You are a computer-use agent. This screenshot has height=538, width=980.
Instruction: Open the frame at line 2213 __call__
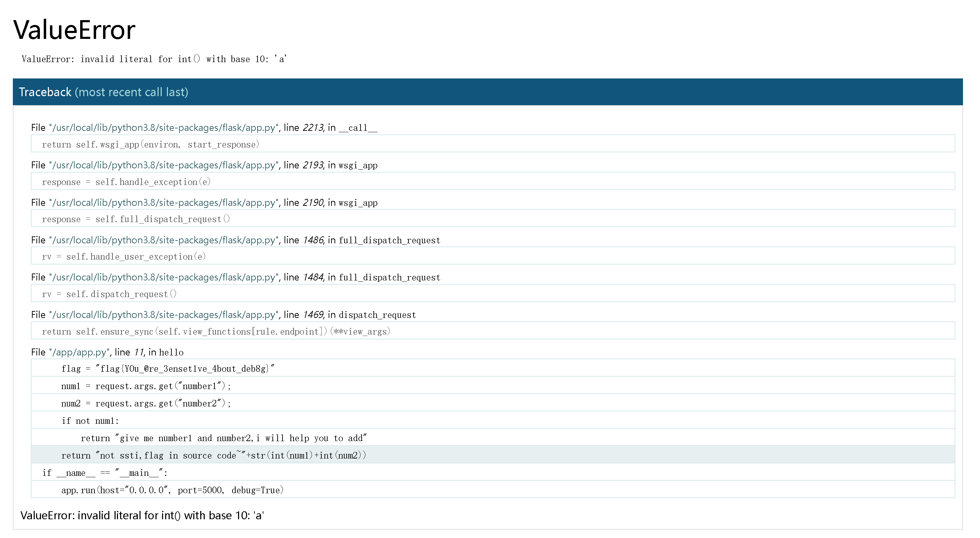[204, 128]
